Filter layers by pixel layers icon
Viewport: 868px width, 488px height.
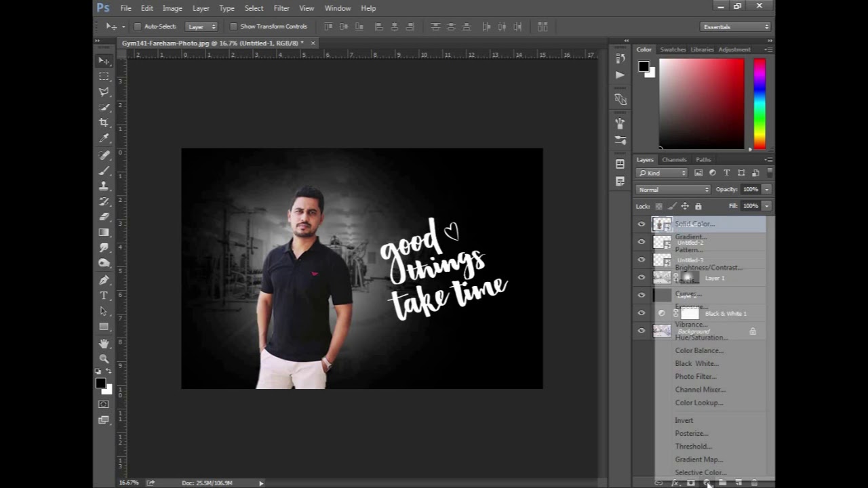coord(698,173)
